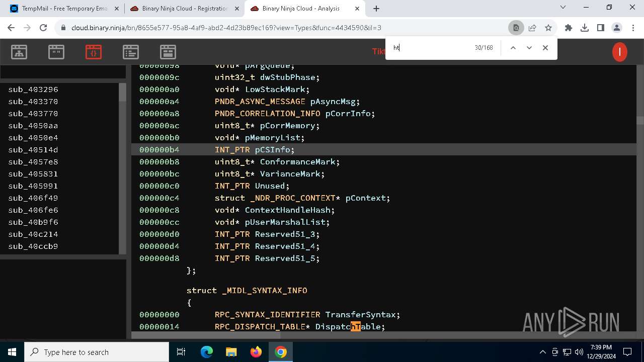Image resolution: width=644 pixels, height=362 pixels.
Task: Click RPC_SYNTAX_IDENTIFIER type name
Action: click(x=267, y=315)
